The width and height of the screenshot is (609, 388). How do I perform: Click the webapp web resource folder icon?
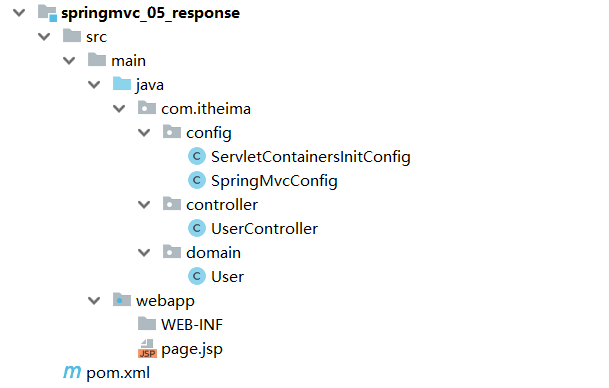[x=122, y=299]
